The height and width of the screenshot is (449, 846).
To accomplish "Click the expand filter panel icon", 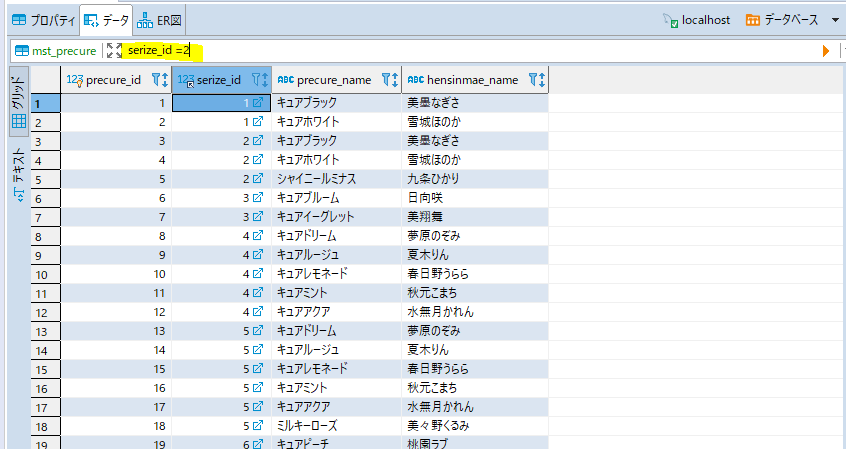I will pos(114,51).
